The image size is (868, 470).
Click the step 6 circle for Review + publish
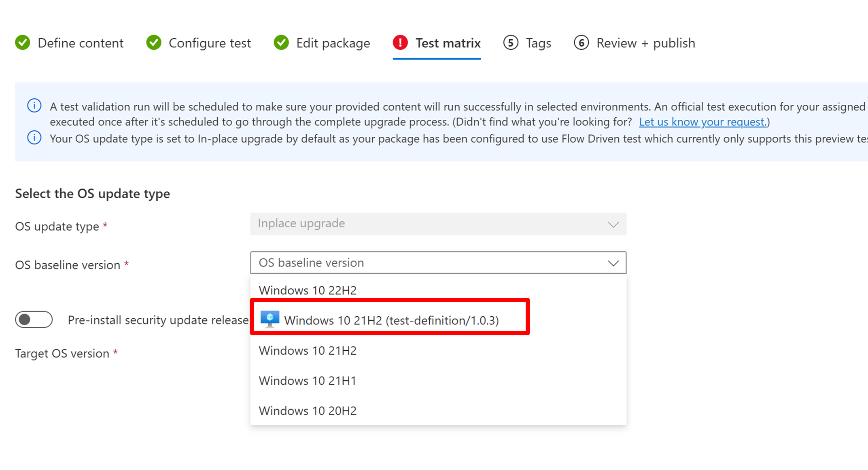tap(581, 42)
